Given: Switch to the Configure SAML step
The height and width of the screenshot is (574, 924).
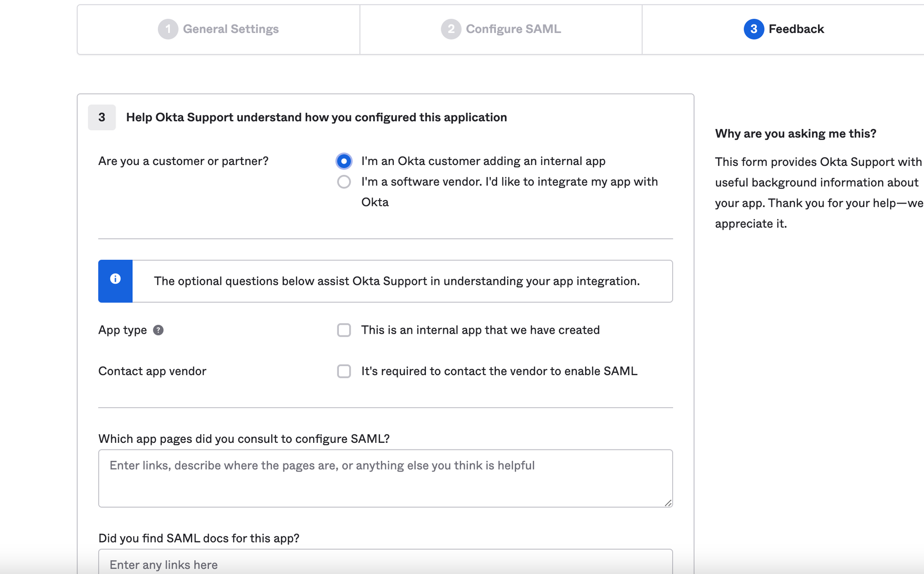Looking at the screenshot, I should pos(513,29).
